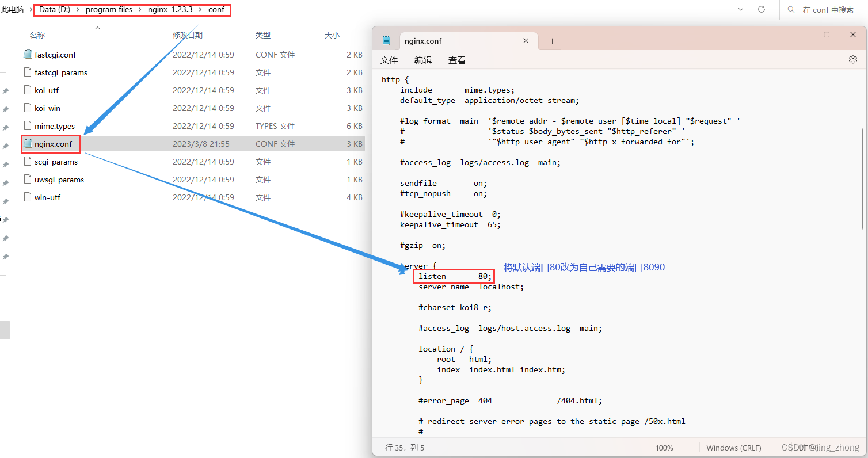
Task: Sort files by 修改日期 column header
Action: coord(188,35)
